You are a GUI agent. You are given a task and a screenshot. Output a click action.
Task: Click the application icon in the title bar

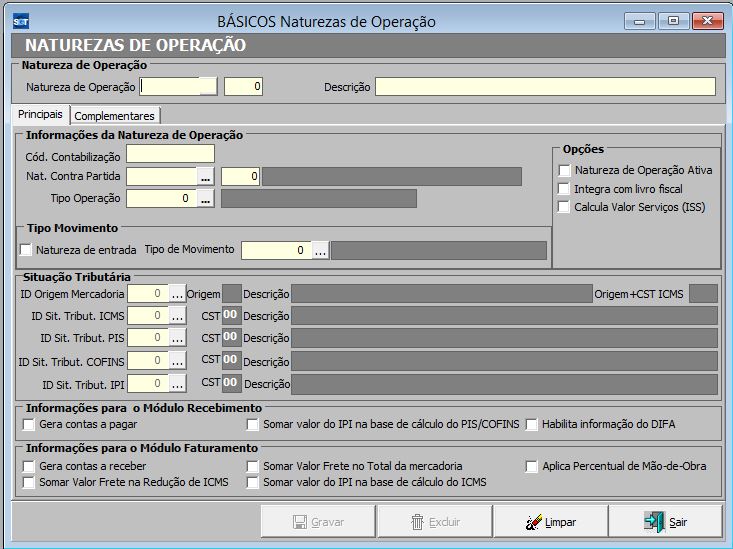(21, 20)
